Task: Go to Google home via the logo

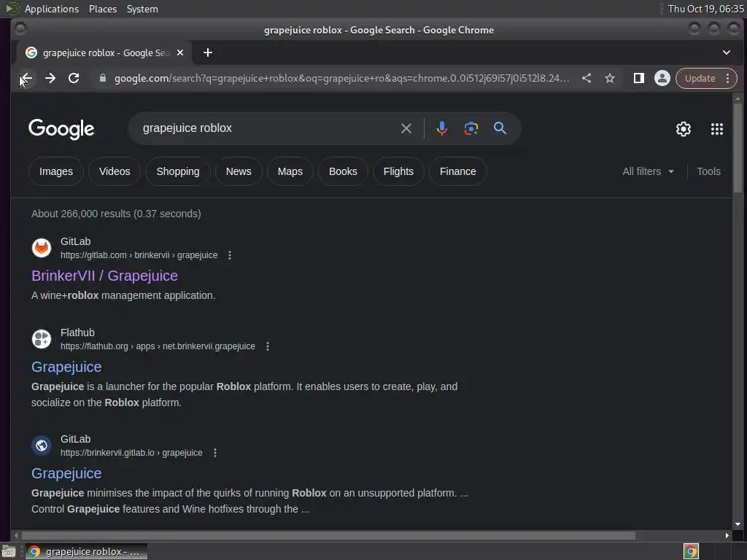Action: coord(61,129)
